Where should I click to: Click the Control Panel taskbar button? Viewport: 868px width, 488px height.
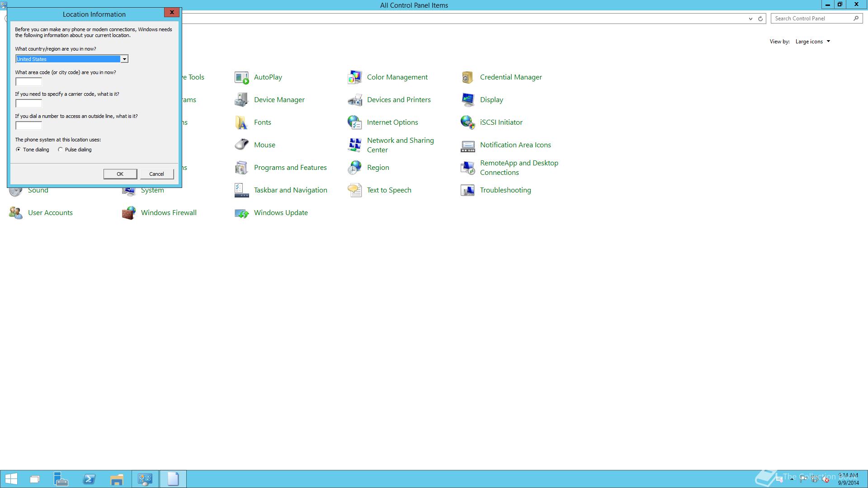pos(145,479)
